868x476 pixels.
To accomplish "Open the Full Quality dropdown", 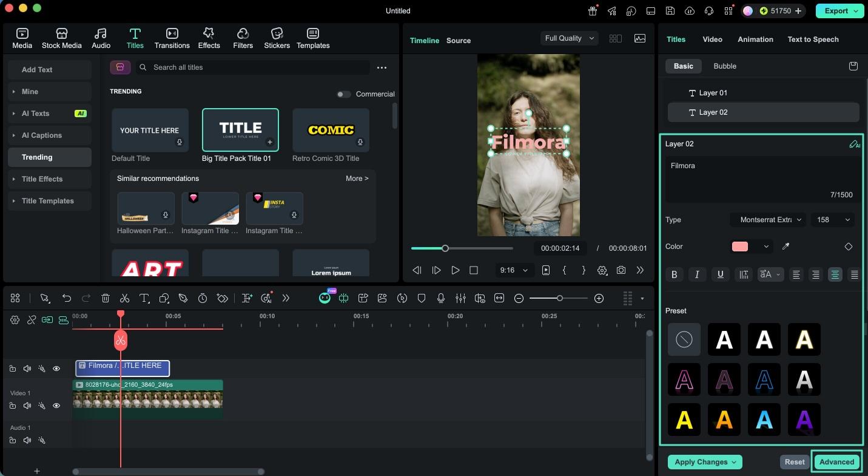I will [568, 38].
